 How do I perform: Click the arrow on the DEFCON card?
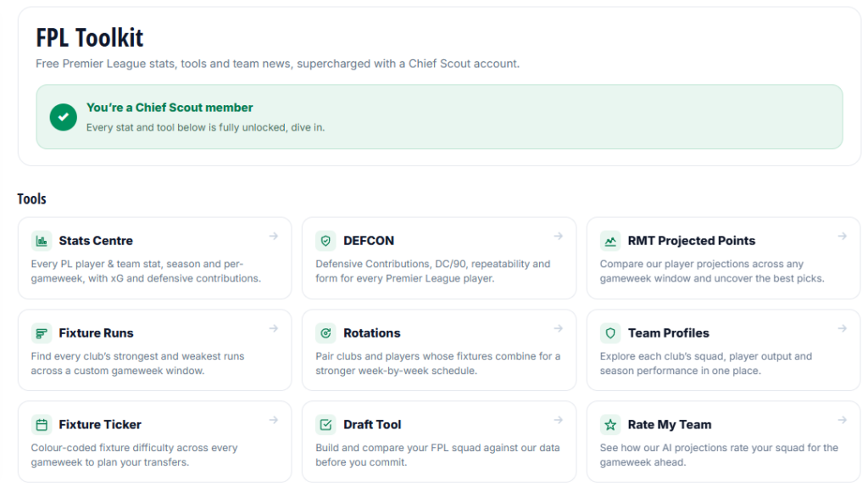[x=558, y=236]
